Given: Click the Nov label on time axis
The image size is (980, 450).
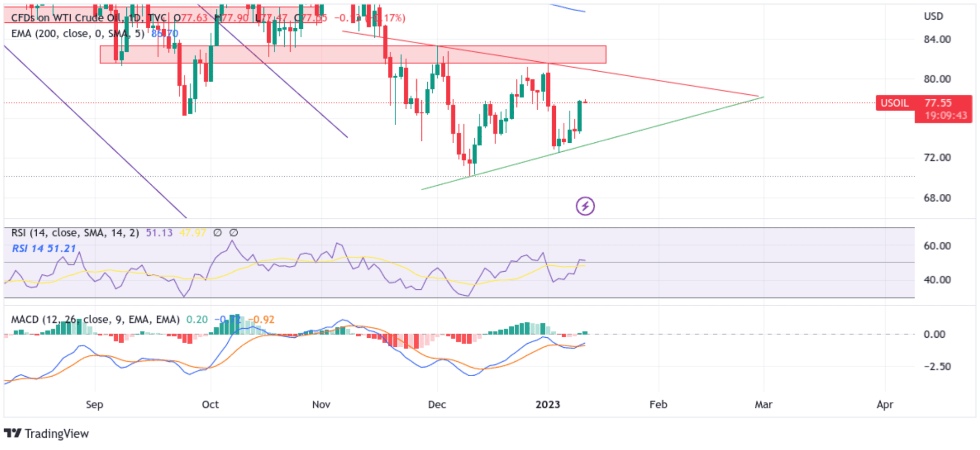Looking at the screenshot, I should (x=321, y=405).
